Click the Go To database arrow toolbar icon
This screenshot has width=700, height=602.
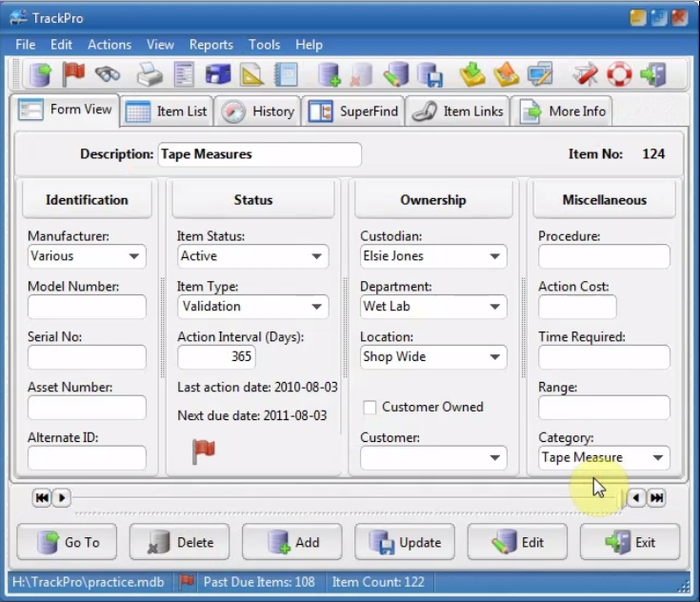(40, 74)
